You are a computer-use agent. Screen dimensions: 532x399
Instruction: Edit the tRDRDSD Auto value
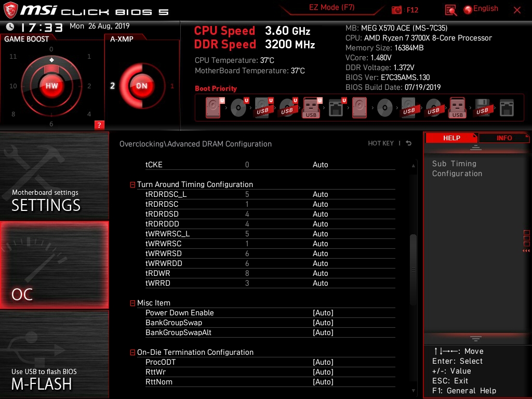[320, 214]
